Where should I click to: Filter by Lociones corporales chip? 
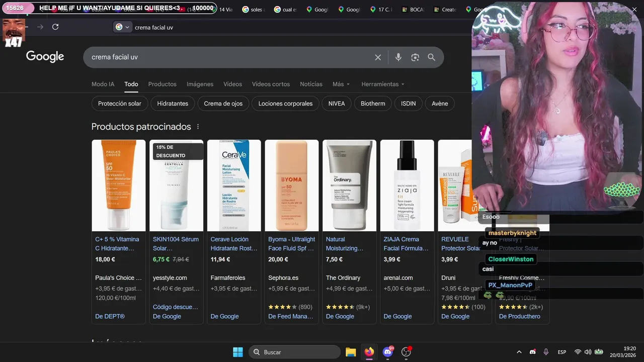285,104
